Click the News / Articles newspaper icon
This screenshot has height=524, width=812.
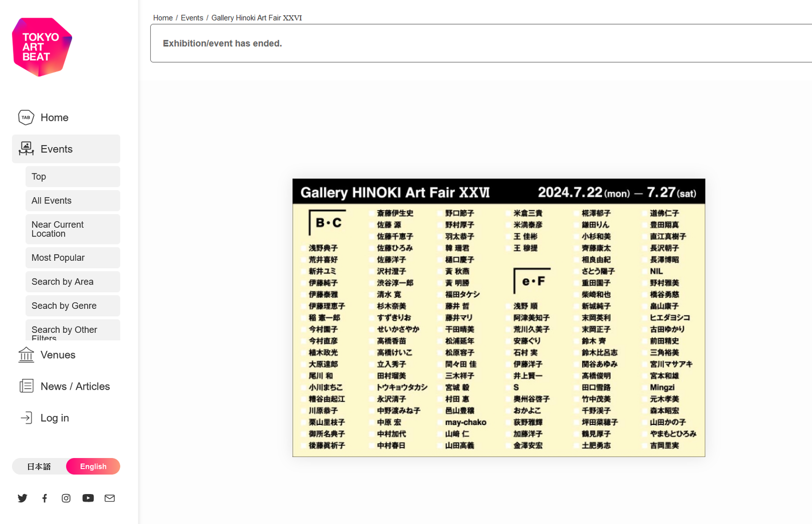tap(26, 386)
